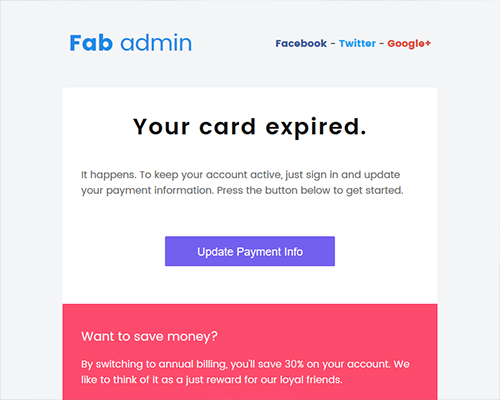The width and height of the screenshot is (500, 400).
Task: Click dash separator between Facebook and Twitter
Action: pyautogui.click(x=333, y=44)
